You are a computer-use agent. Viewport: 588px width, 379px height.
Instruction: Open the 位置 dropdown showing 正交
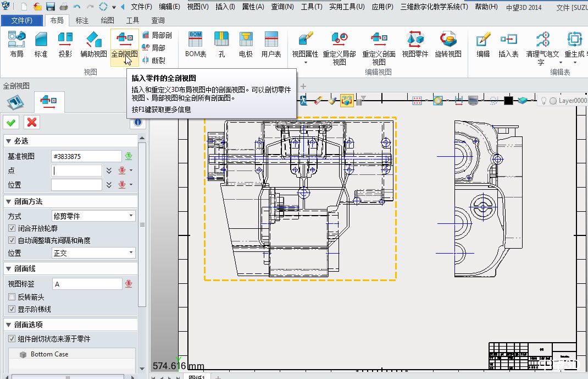coord(93,253)
